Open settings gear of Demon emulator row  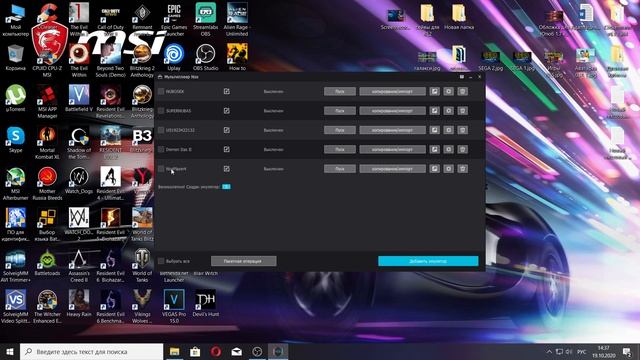click(449, 149)
